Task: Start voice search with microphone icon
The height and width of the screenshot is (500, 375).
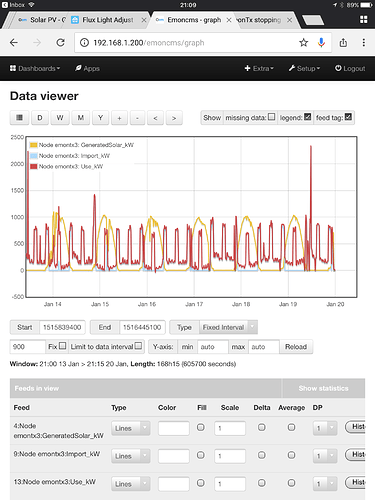Action: 321,42
